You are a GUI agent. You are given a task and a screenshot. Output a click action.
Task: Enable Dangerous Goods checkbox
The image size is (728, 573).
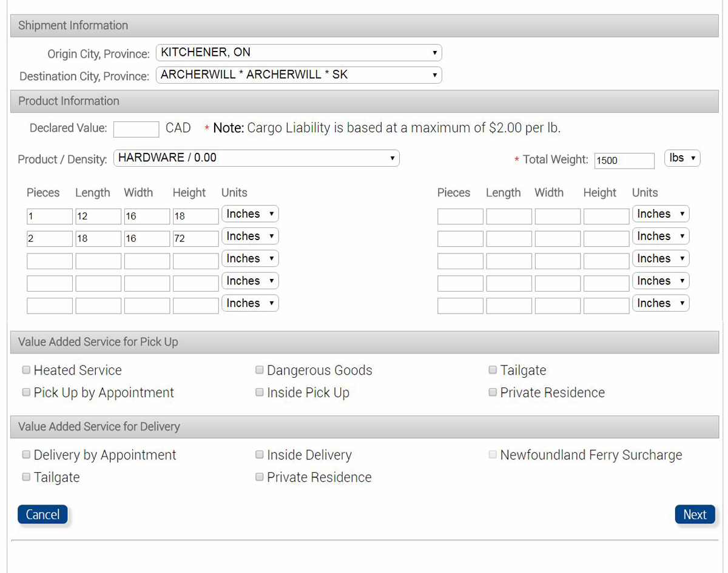tap(260, 370)
